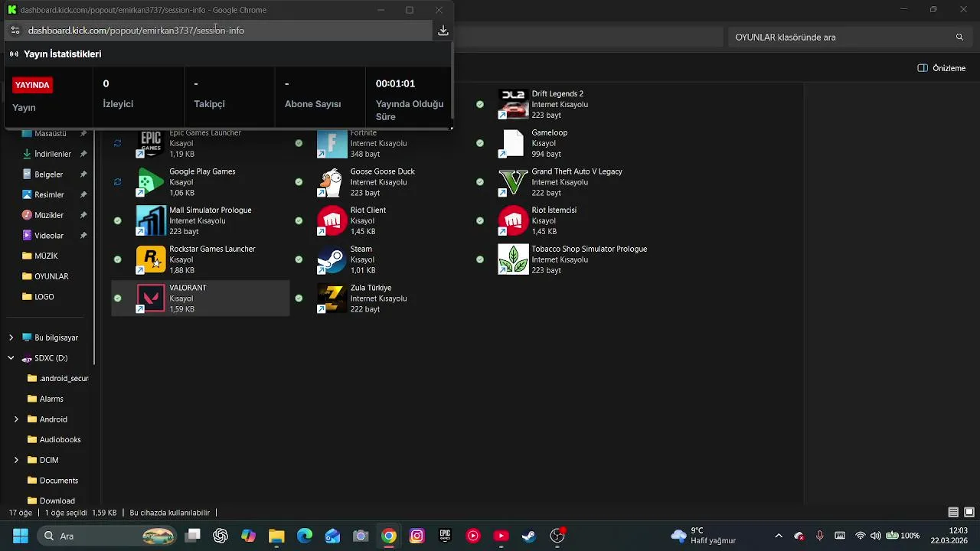This screenshot has width=980, height=551.
Task: Switch to large thumbnails view layout
Action: coord(969,512)
